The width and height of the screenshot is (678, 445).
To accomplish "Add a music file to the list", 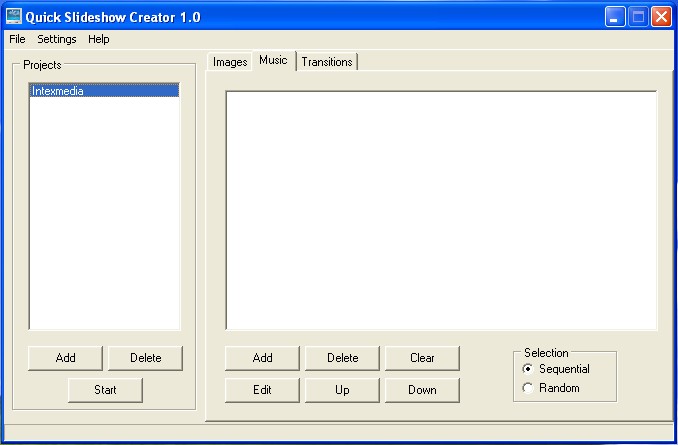I will 262,358.
